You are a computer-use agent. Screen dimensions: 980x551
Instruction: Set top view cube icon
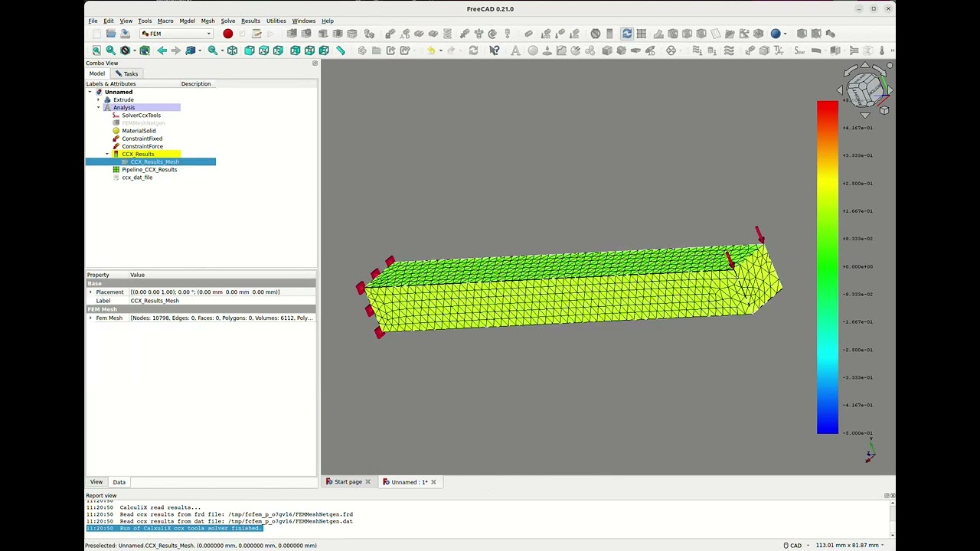264,51
